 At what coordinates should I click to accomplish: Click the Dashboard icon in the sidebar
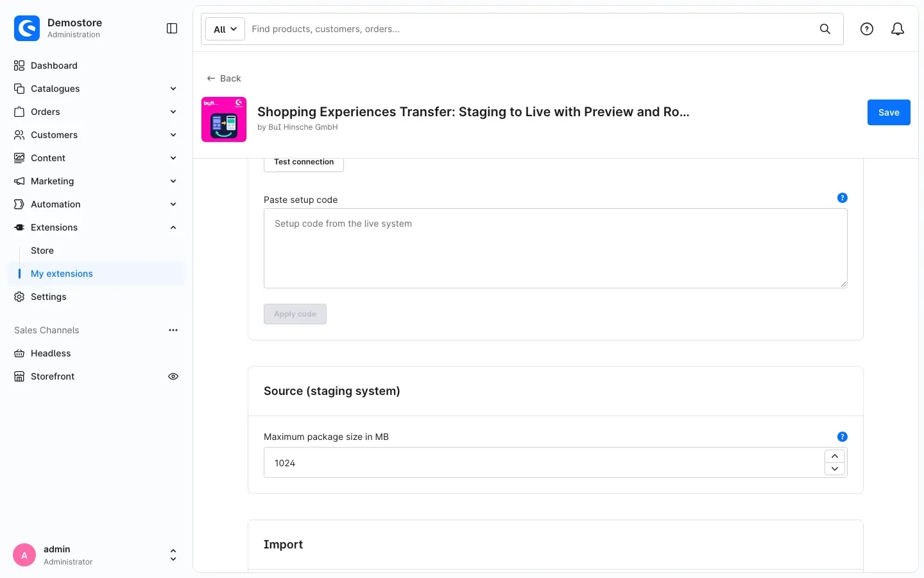coord(19,66)
